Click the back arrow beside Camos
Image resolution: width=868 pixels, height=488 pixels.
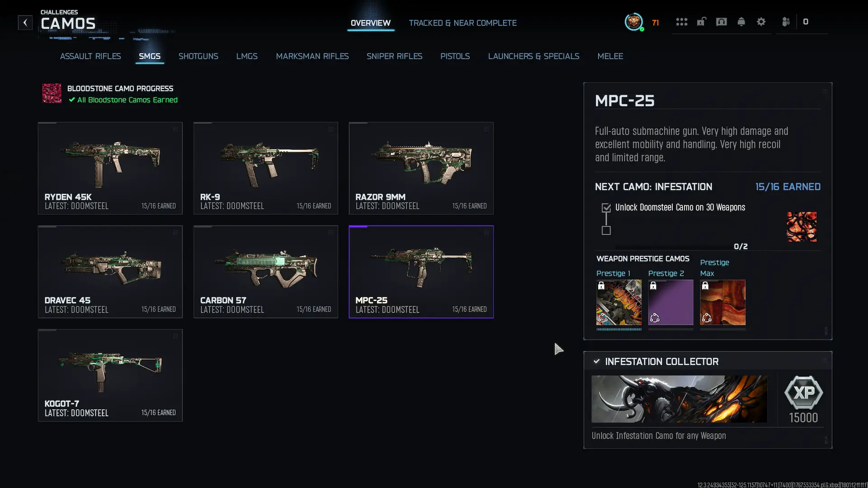(25, 23)
